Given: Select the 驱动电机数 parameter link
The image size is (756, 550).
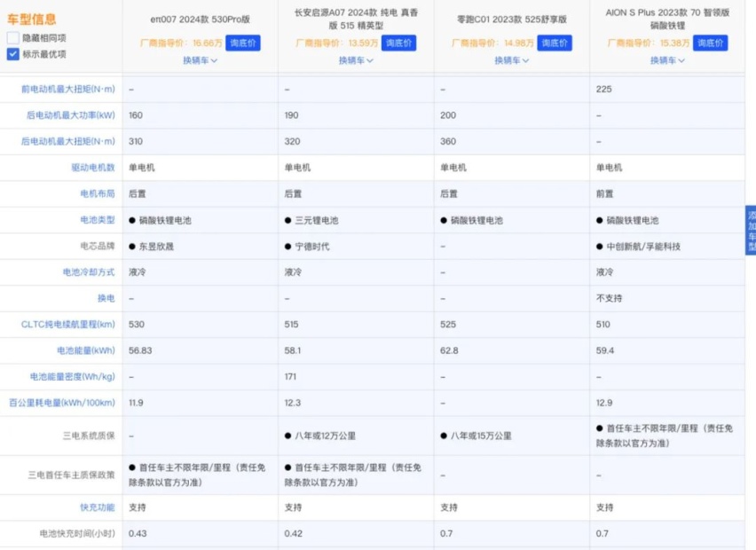Looking at the screenshot, I should tap(93, 168).
